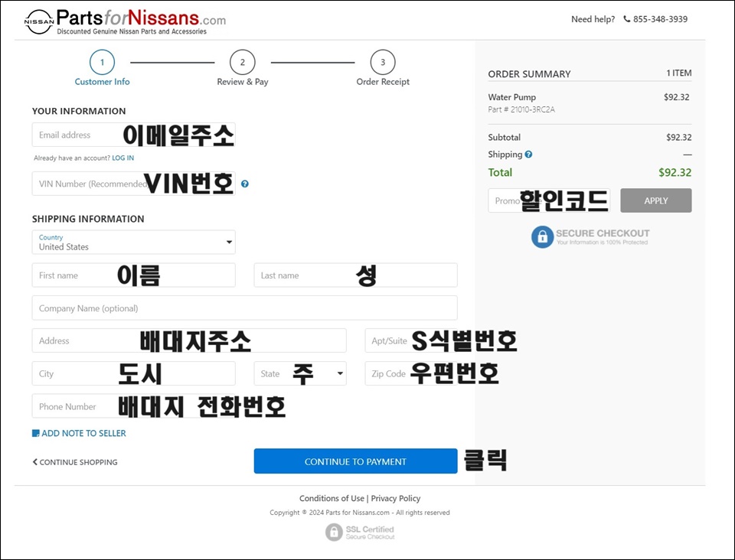Click the Subtotal label

[x=504, y=137]
